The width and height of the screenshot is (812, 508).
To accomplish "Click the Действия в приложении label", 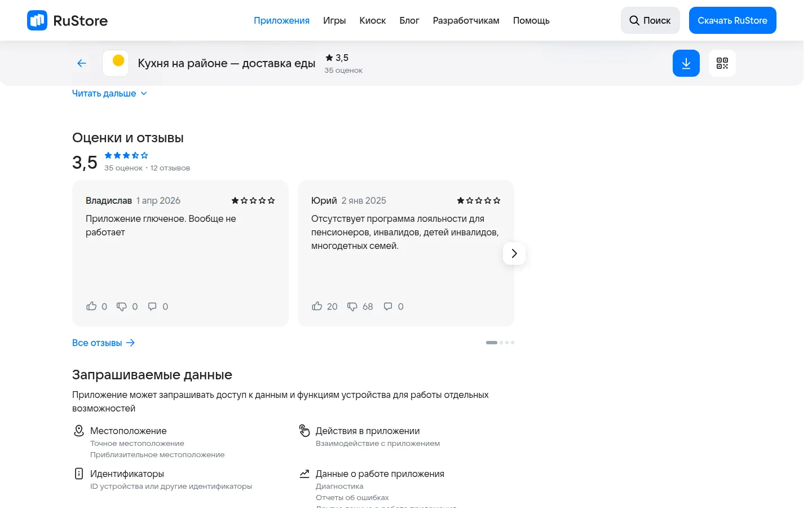I will pos(368,431).
